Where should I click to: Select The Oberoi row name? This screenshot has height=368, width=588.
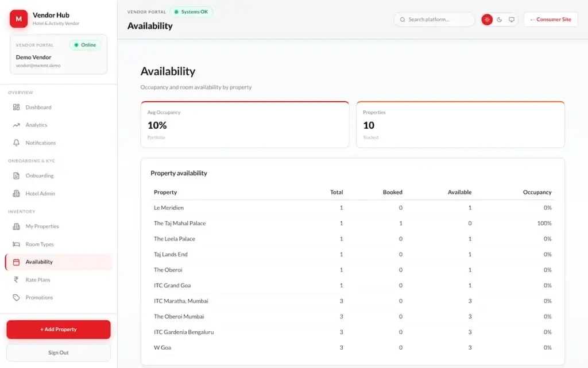pyautogui.click(x=168, y=270)
